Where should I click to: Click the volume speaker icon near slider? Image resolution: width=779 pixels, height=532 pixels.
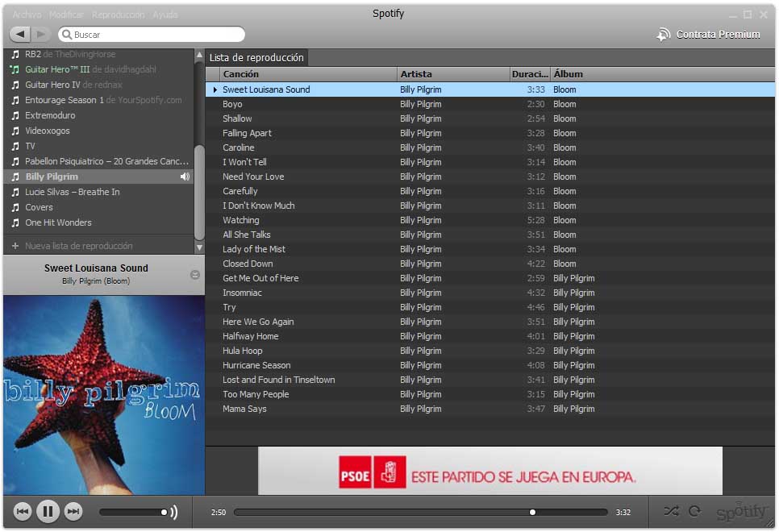point(173,512)
